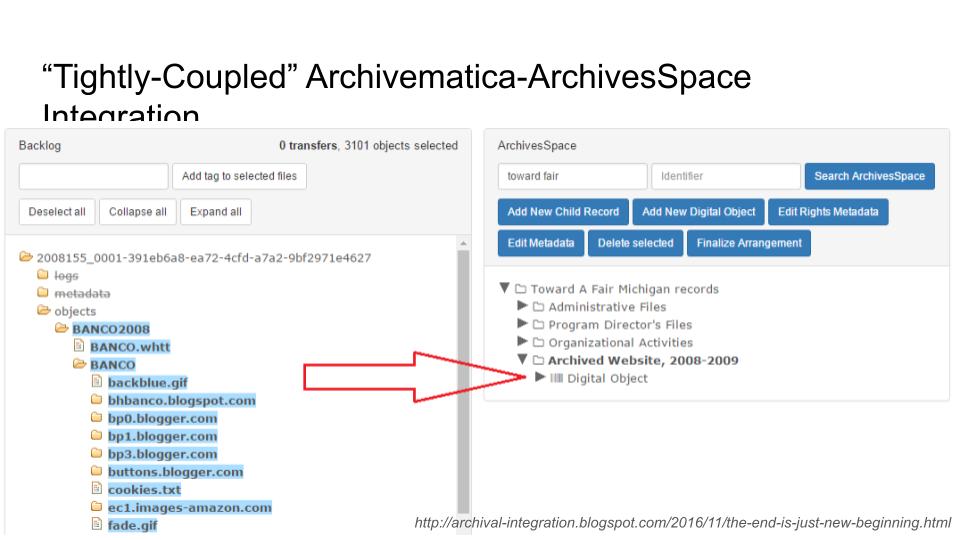Click the Identifier input field
This screenshot has width=960, height=540.
coord(726,176)
